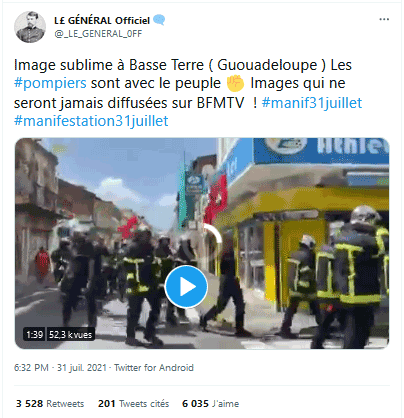View the 6 035 J'aime list
The height and width of the screenshot is (418, 404).
click(x=210, y=404)
